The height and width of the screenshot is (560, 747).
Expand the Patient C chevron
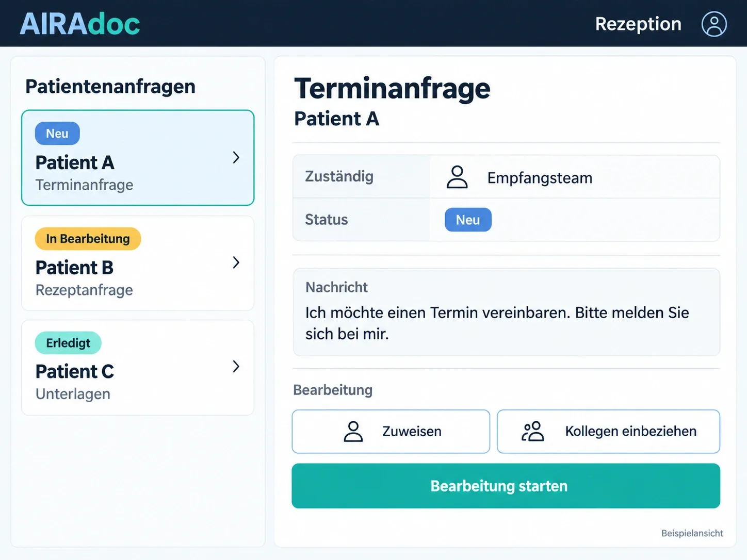(x=236, y=366)
